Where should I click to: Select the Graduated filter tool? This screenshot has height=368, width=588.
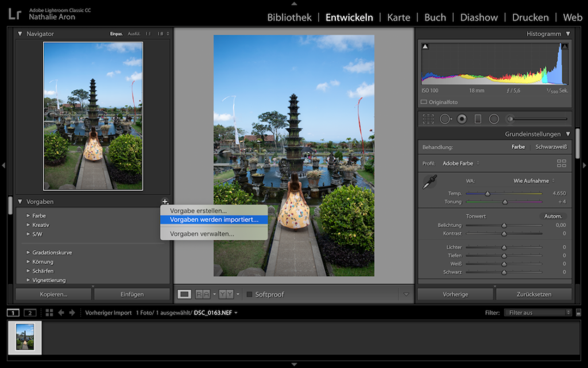(478, 119)
